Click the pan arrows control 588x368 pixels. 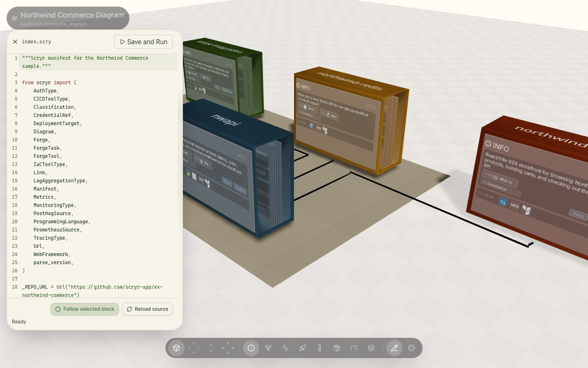click(x=228, y=348)
